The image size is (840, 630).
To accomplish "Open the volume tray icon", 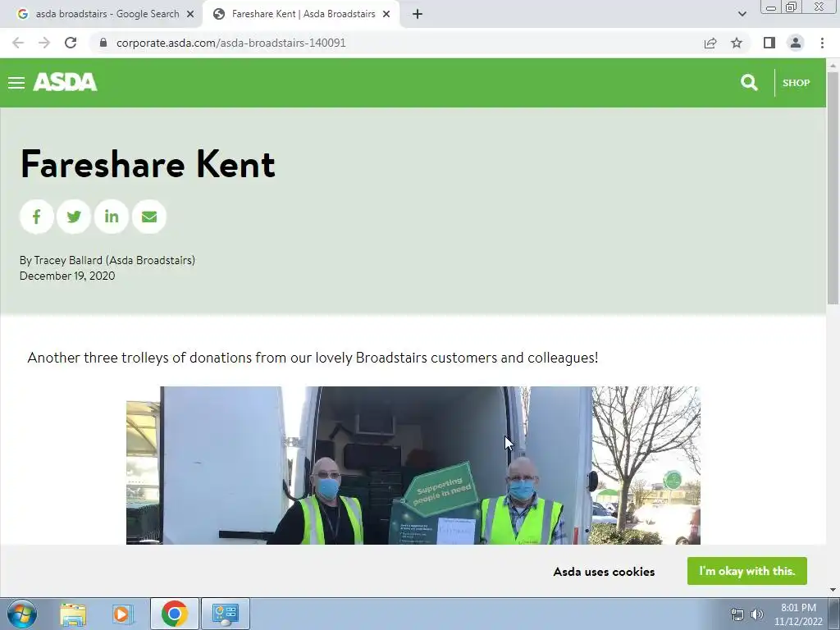I will [757, 614].
